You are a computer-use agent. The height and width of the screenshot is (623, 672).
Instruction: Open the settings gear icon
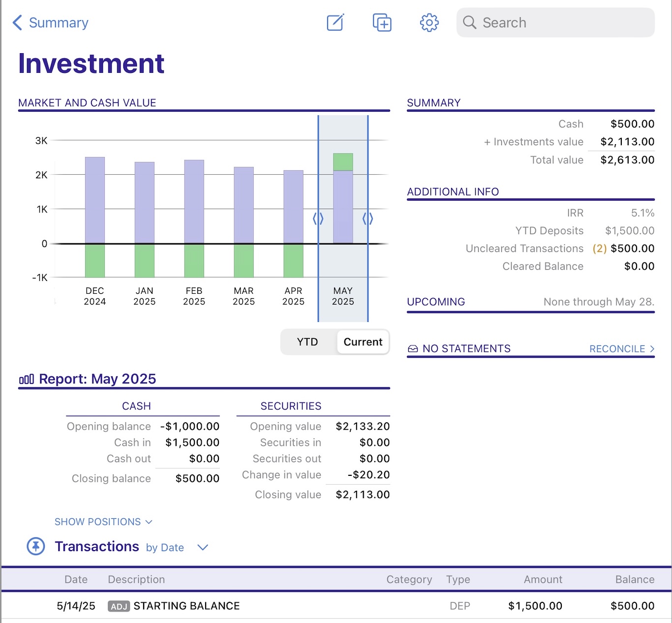click(x=429, y=23)
